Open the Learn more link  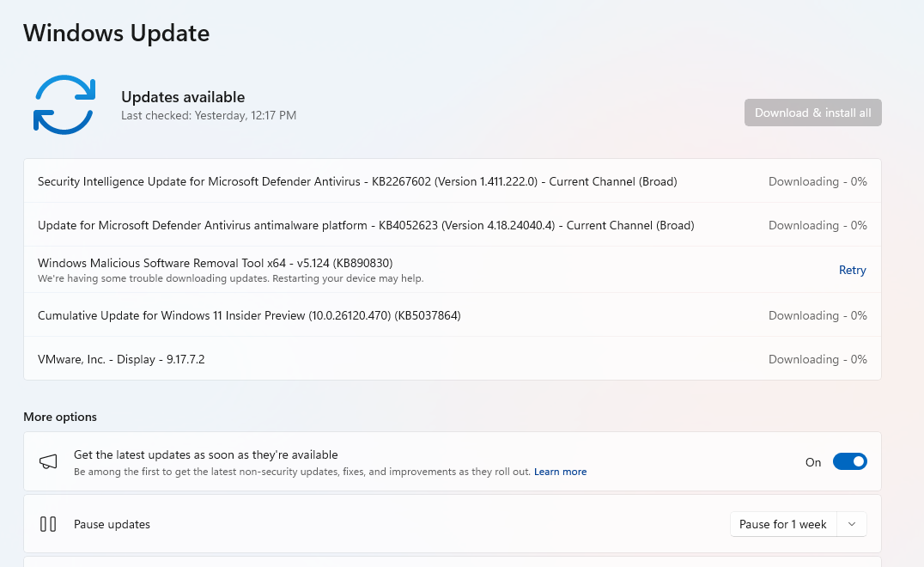pyautogui.click(x=560, y=472)
